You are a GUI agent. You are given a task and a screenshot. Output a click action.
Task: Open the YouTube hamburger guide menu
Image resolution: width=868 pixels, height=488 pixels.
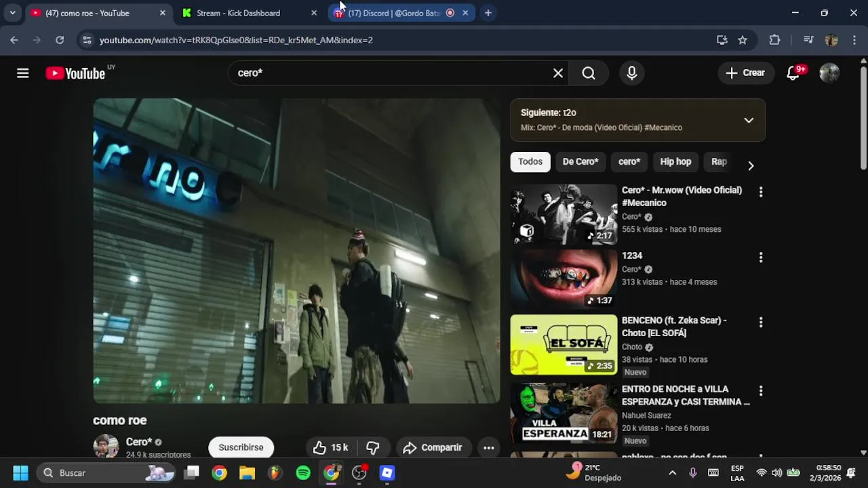click(23, 73)
